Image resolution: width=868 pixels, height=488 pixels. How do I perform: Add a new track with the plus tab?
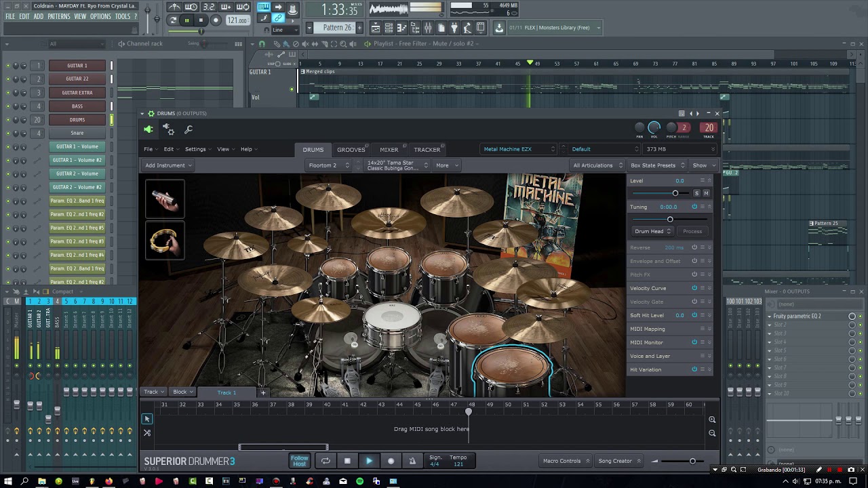pyautogui.click(x=263, y=392)
